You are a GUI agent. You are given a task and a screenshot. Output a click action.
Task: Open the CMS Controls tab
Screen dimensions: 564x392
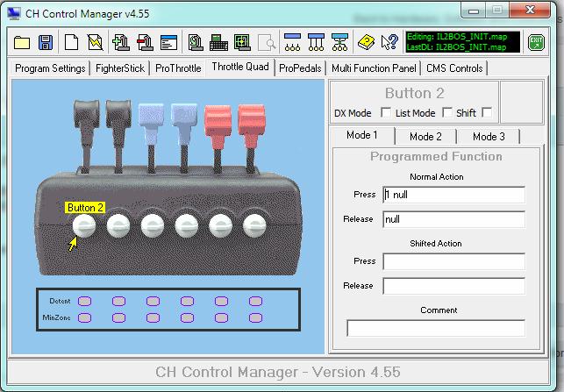pyautogui.click(x=454, y=68)
